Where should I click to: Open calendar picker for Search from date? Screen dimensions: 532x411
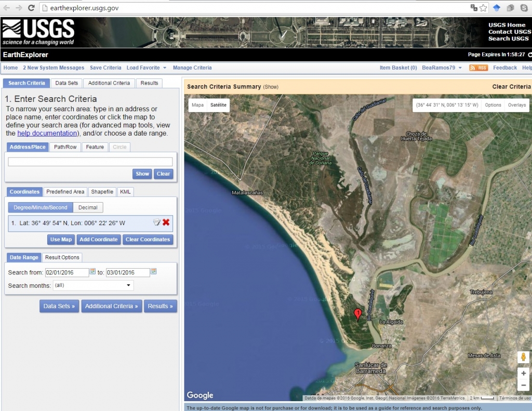point(93,272)
